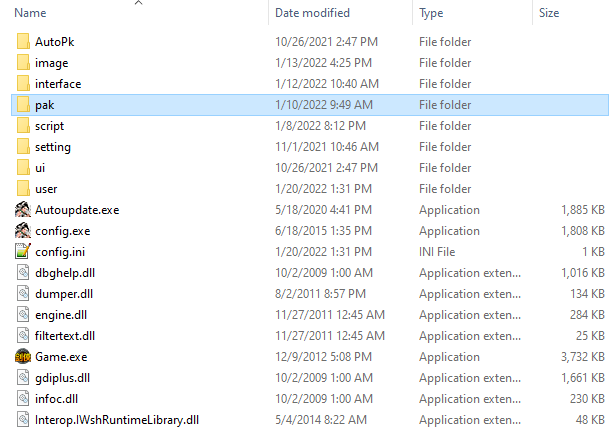Select the setting folder entry
This screenshot has width=612, height=430.
[x=52, y=147]
